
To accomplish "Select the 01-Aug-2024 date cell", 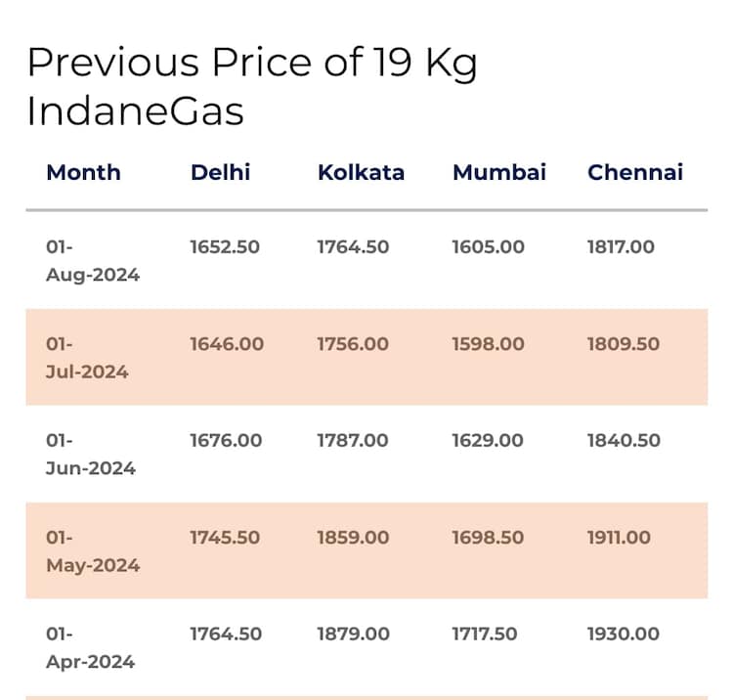I will (92, 261).
